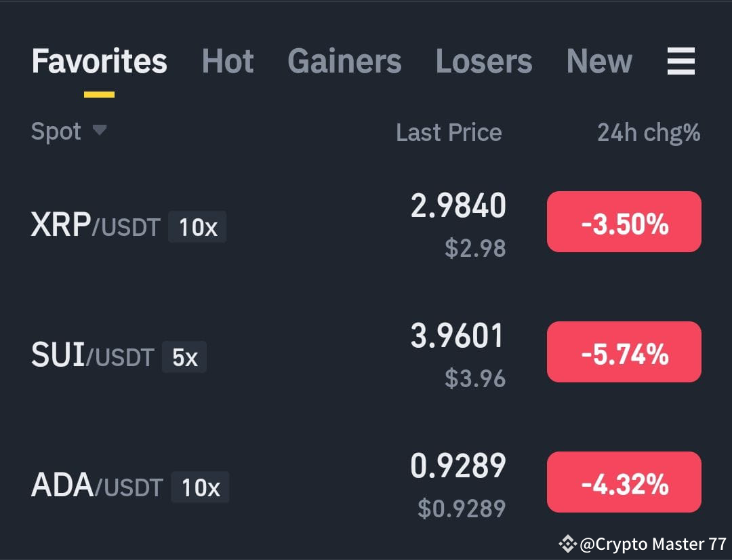Click the 5x leverage badge next to SUI
732x560 pixels.
(184, 357)
